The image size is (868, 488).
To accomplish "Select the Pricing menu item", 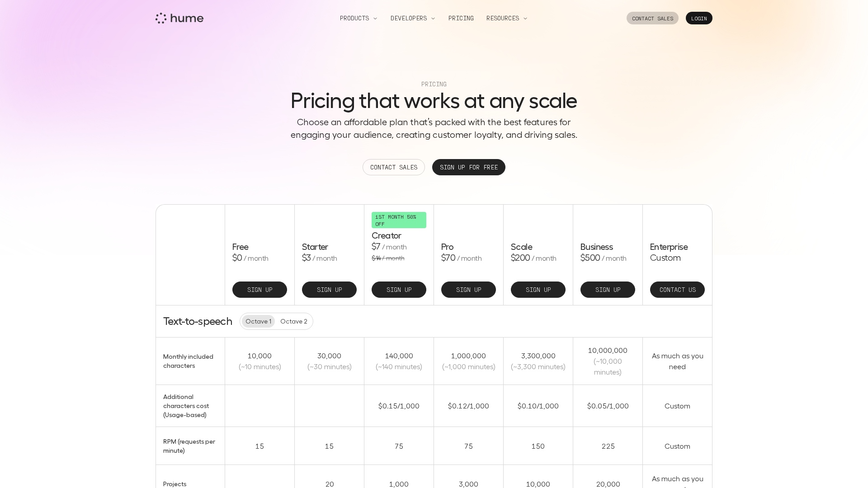I will click(461, 18).
